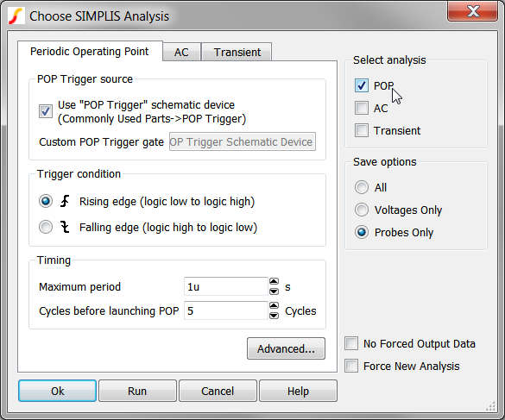Decrease Maximum period with down spinner arrow
This screenshot has height=420, width=505.
coord(274,291)
